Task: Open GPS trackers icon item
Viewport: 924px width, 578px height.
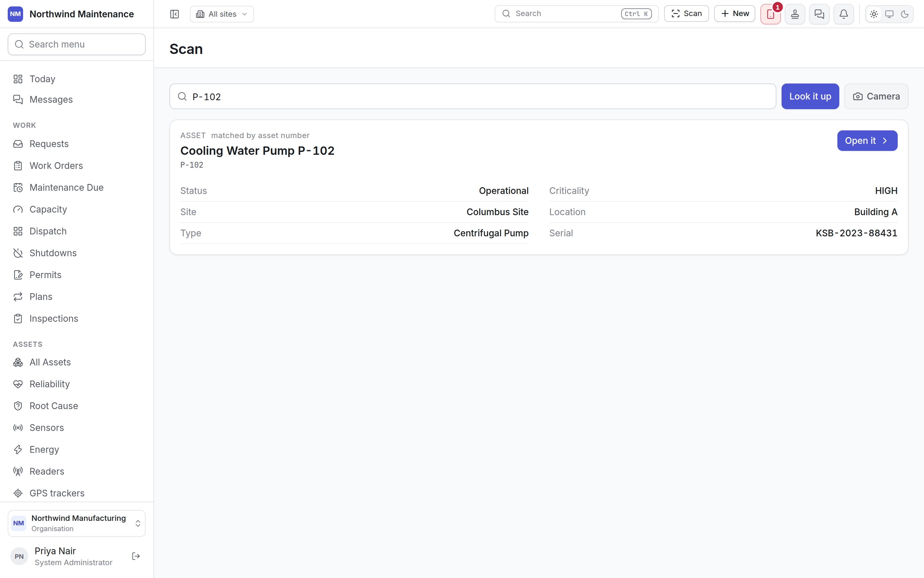Action: pyautogui.click(x=77, y=493)
